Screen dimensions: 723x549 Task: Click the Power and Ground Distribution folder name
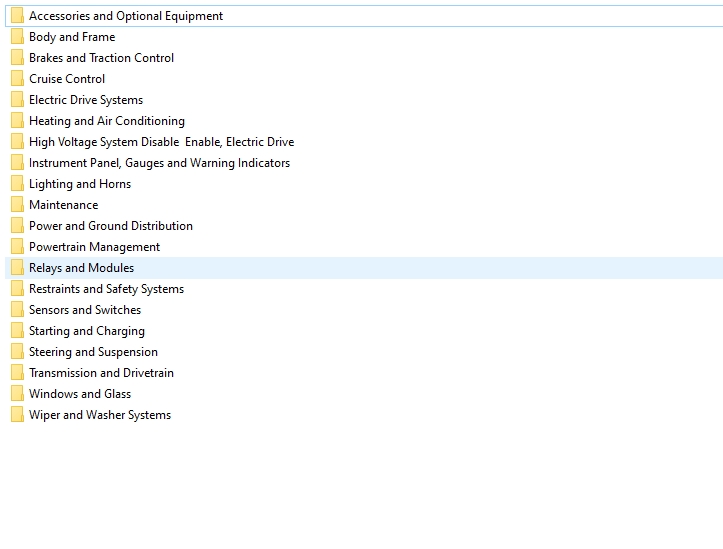(x=111, y=226)
